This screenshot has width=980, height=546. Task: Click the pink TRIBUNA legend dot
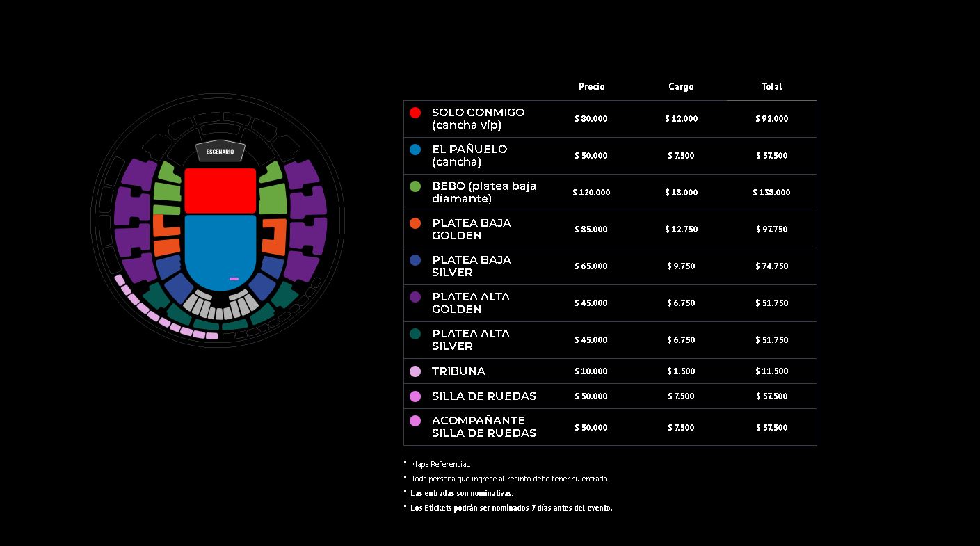[x=415, y=371]
